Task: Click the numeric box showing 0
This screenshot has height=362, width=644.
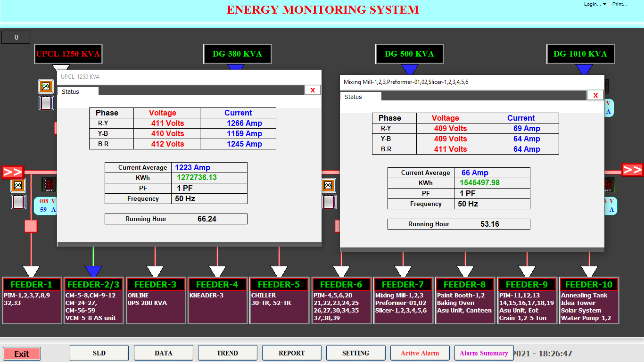Action: tap(16, 37)
